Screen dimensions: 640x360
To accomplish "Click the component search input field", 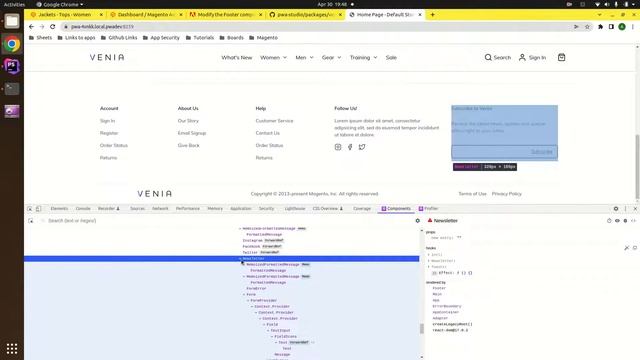I will (229, 220).
